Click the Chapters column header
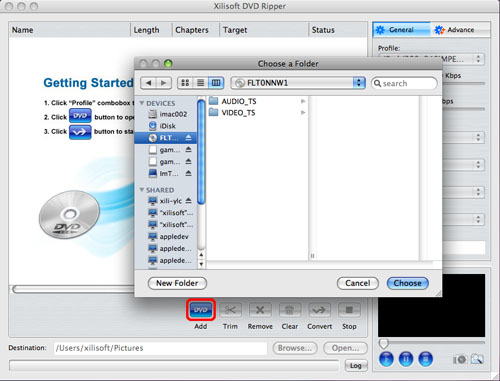The height and width of the screenshot is (381, 500). coord(196,30)
